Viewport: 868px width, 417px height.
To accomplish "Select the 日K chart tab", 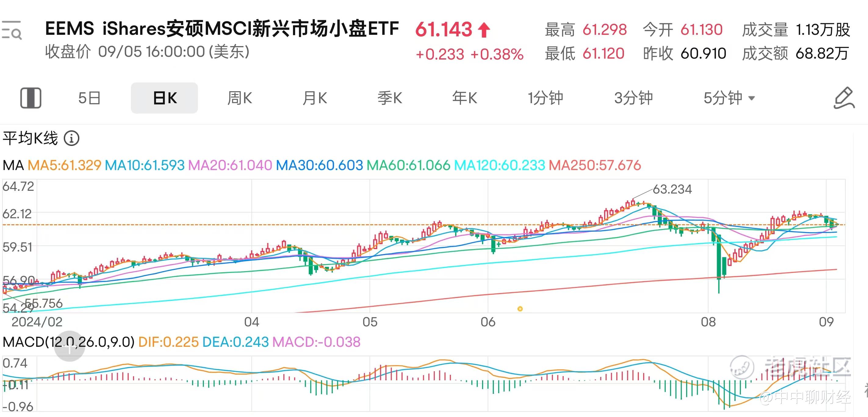I will coord(164,98).
